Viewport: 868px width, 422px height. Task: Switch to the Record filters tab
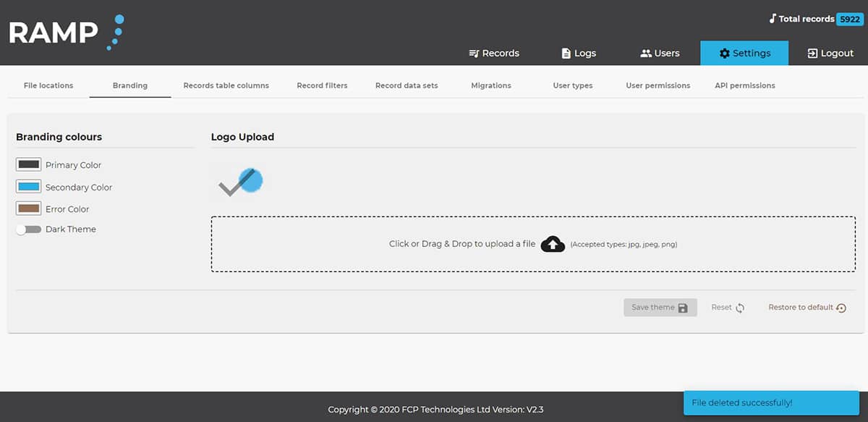click(322, 85)
